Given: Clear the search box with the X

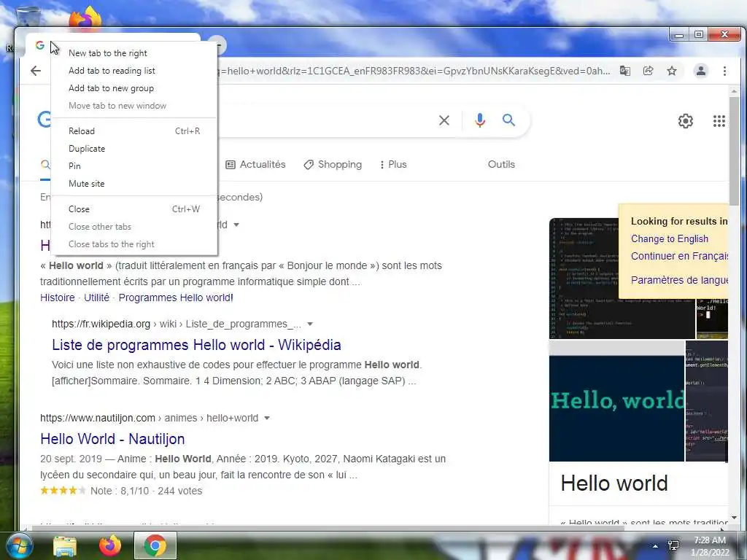Looking at the screenshot, I should (444, 120).
